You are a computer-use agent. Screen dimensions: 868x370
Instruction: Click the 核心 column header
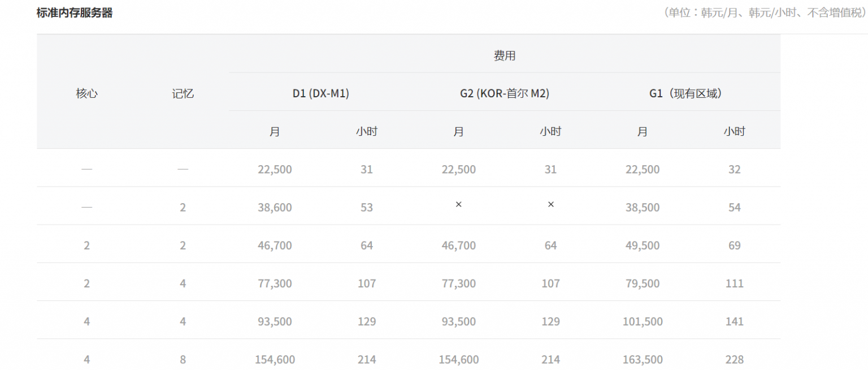click(86, 93)
